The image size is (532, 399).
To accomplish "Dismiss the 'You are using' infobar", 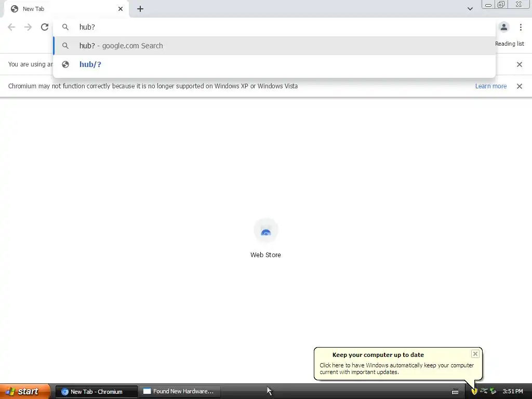I will [x=519, y=64].
